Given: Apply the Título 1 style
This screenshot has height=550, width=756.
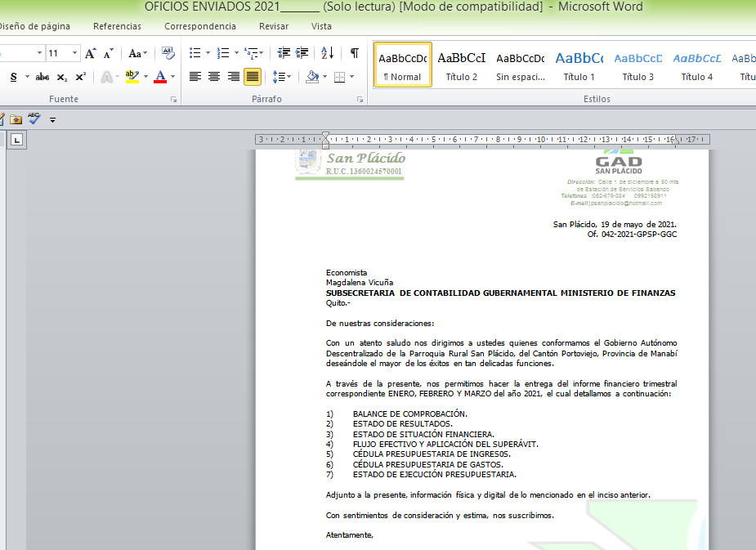Looking at the screenshot, I should pyautogui.click(x=579, y=65).
